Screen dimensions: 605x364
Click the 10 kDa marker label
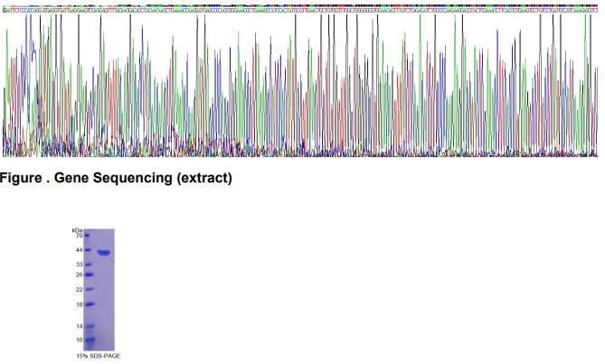(79, 341)
